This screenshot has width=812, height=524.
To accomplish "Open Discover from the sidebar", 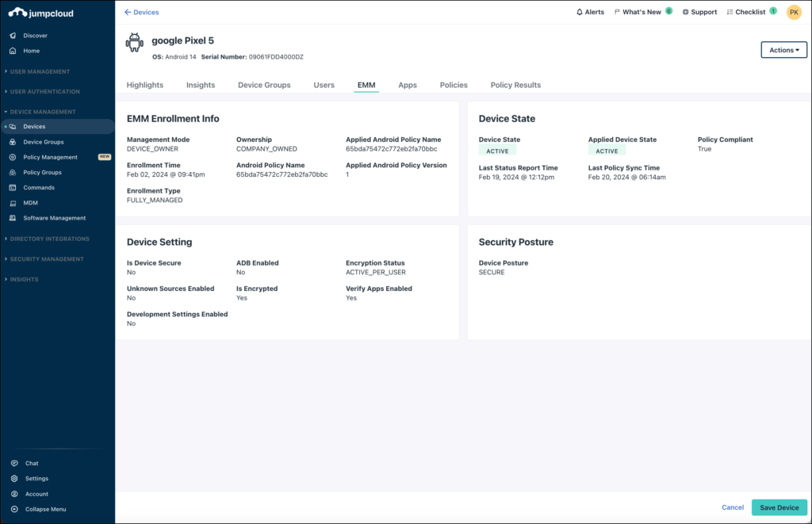I will click(32, 35).
